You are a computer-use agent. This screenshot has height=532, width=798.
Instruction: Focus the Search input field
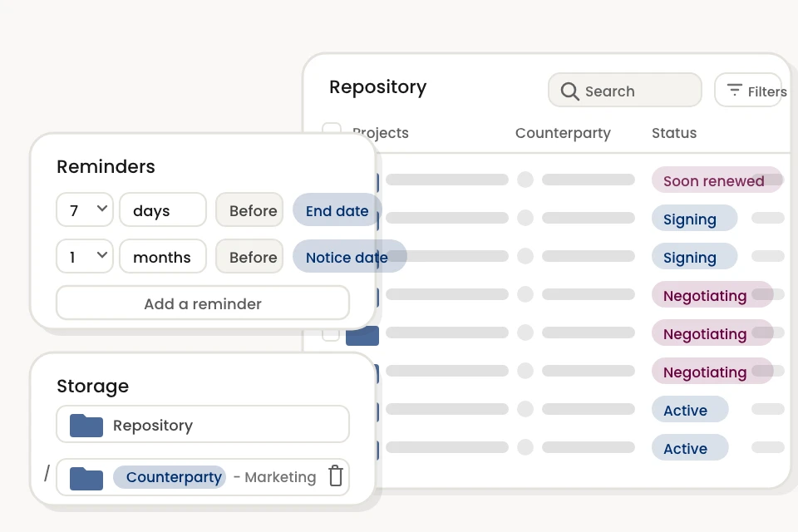624,91
